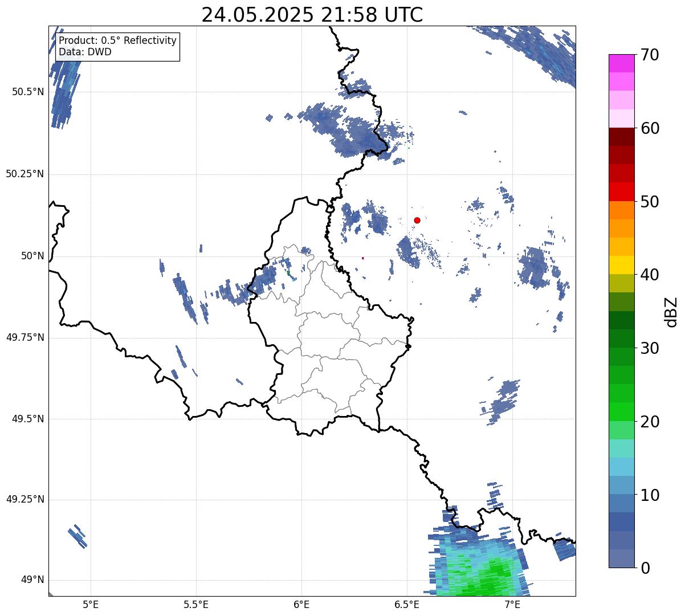This screenshot has width=685, height=616.
Task: Pick the bright green colorbar segment just above 20
Action: [x=622, y=411]
